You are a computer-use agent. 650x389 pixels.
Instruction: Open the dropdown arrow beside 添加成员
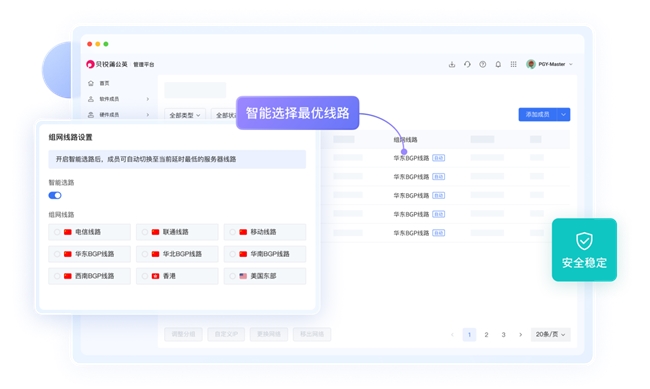[563, 114]
